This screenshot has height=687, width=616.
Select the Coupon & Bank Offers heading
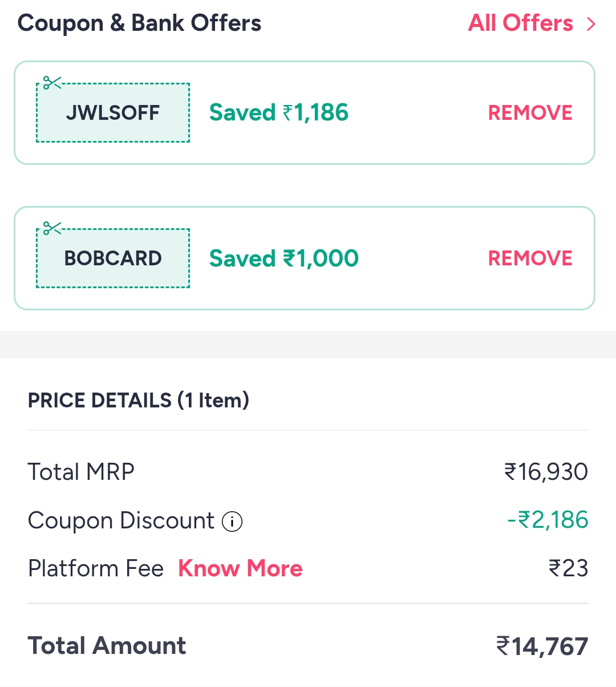(139, 23)
